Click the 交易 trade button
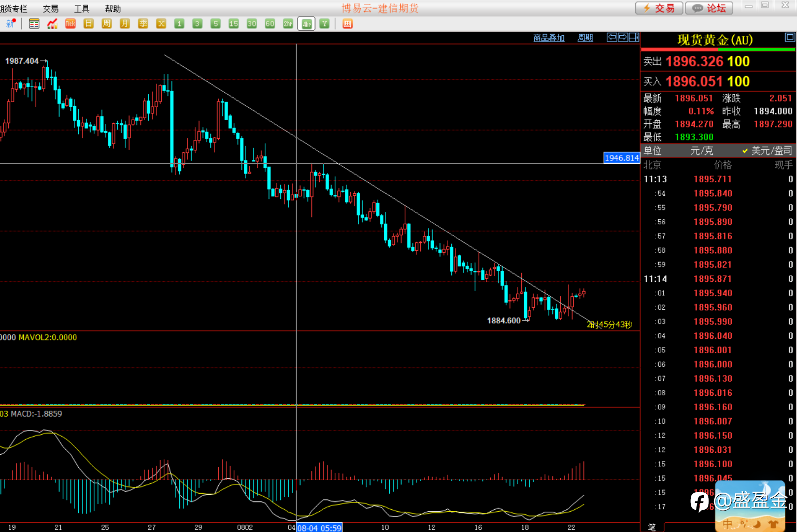Viewport: 797px width, 532px height. 660,8
